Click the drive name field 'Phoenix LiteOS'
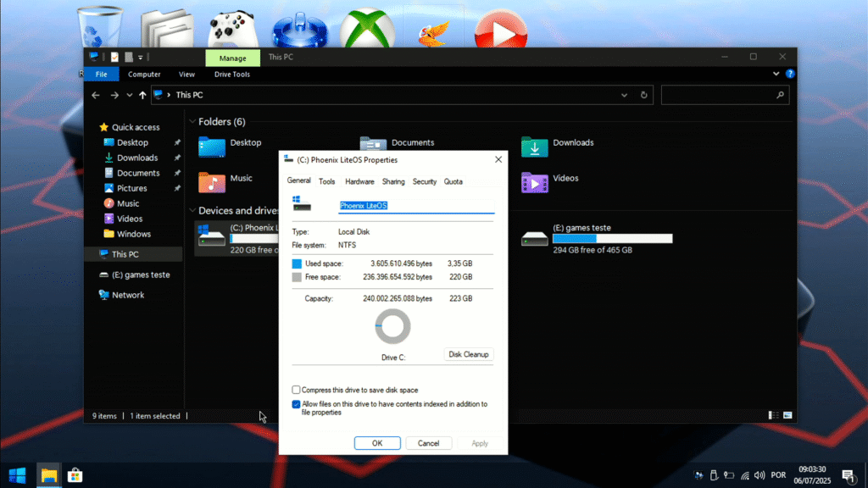Screen dimensions: 868x488 tap(416, 206)
